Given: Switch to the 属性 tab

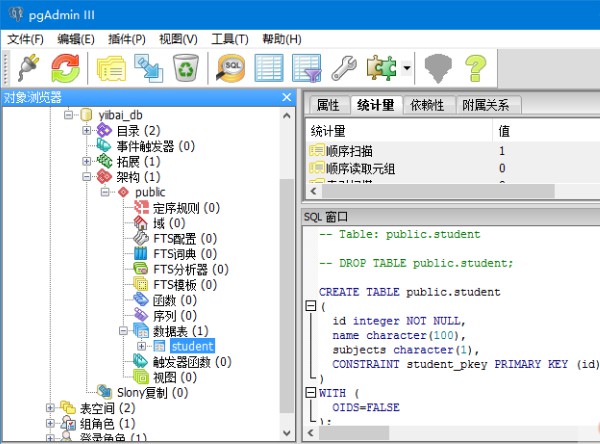Looking at the screenshot, I should point(328,105).
